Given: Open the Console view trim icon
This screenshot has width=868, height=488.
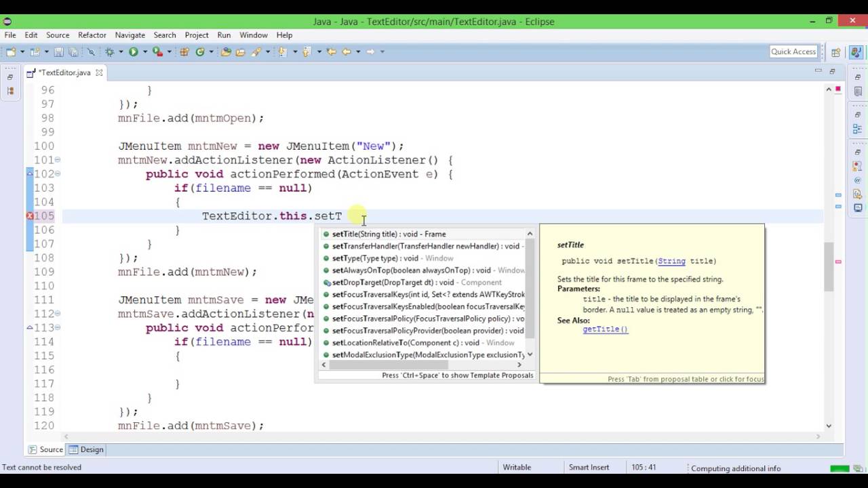Looking at the screenshot, I should [858, 208].
